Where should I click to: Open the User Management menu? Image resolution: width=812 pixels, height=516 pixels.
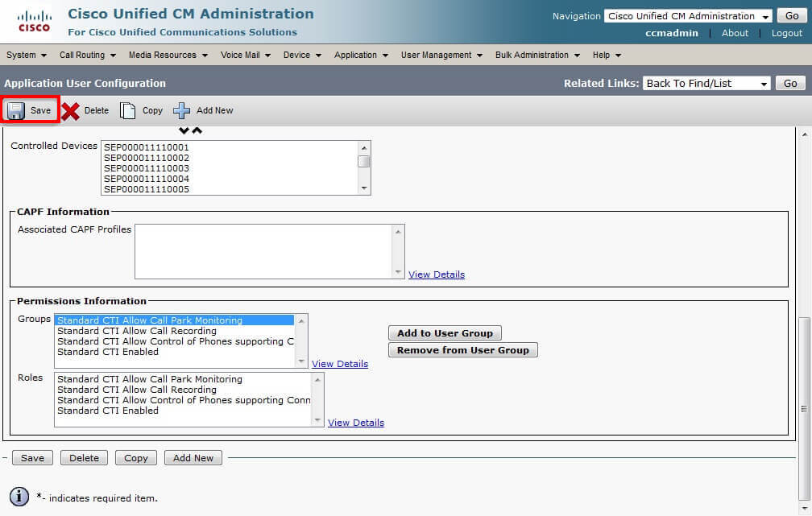pyautogui.click(x=441, y=55)
